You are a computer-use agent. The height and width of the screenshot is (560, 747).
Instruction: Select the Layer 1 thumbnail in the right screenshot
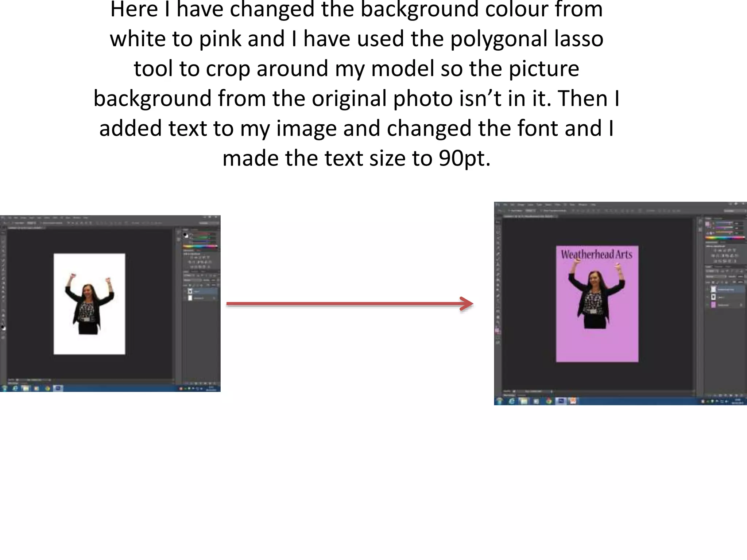pyautogui.click(x=713, y=297)
